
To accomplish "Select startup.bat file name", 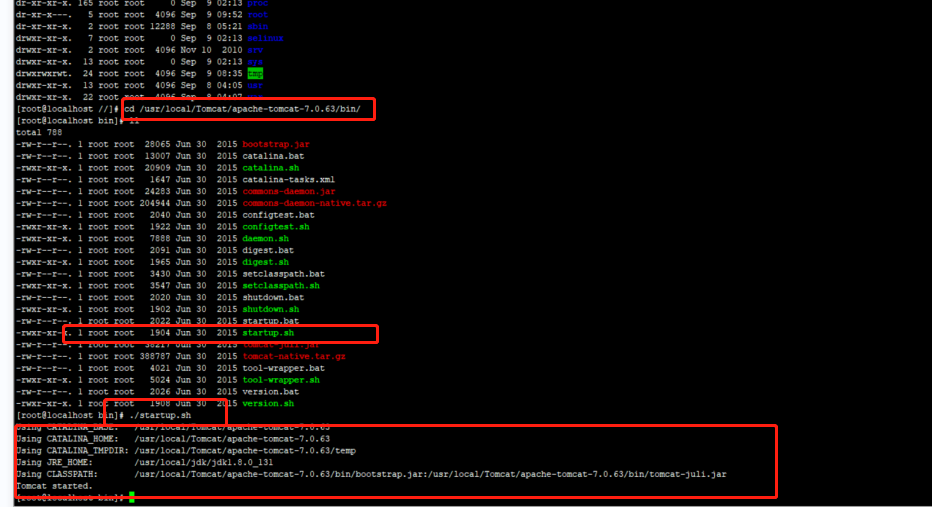I will tap(270, 321).
